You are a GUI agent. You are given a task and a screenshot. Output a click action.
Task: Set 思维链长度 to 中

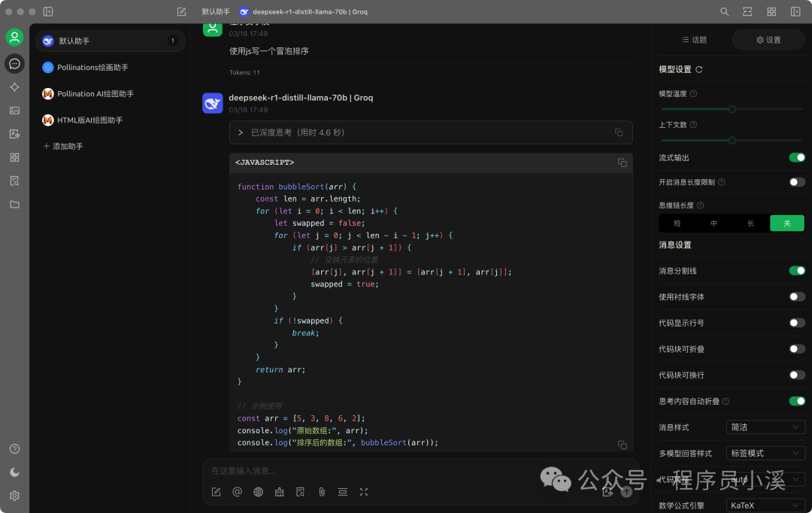click(x=714, y=223)
